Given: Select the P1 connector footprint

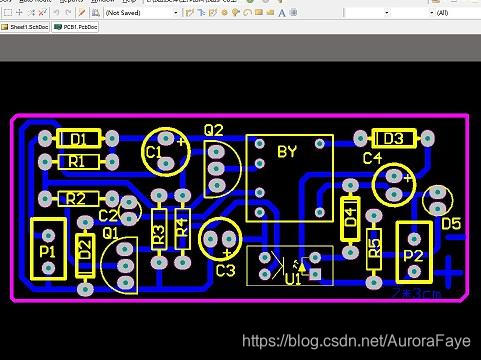Looking at the screenshot, I should [48, 249].
